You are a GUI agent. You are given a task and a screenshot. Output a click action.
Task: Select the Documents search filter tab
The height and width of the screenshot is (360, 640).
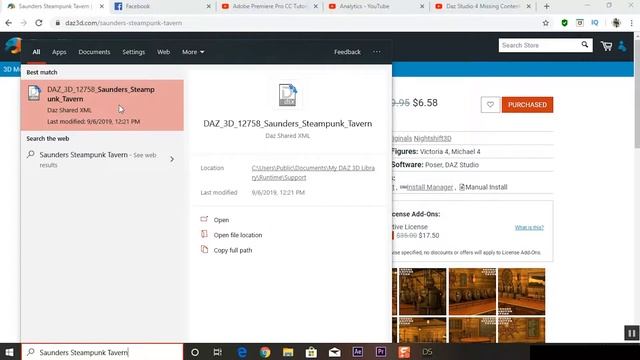pos(94,52)
